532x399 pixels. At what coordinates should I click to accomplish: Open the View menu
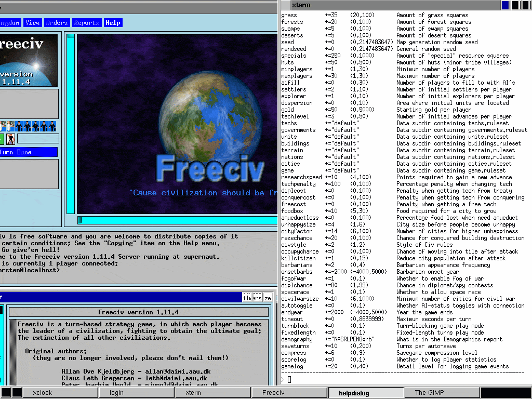(x=32, y=23)
